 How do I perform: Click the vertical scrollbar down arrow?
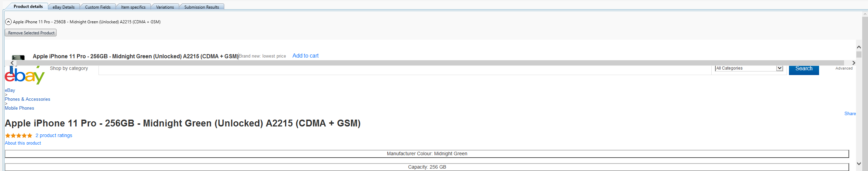click(859, 164)
